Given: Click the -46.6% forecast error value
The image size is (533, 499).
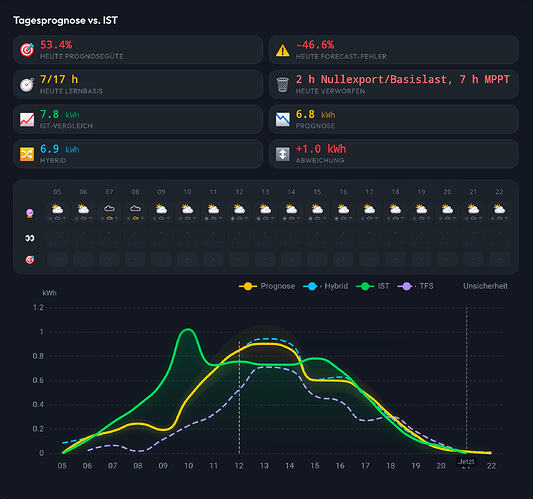Looking at the screenshot, I should point(315,45).
